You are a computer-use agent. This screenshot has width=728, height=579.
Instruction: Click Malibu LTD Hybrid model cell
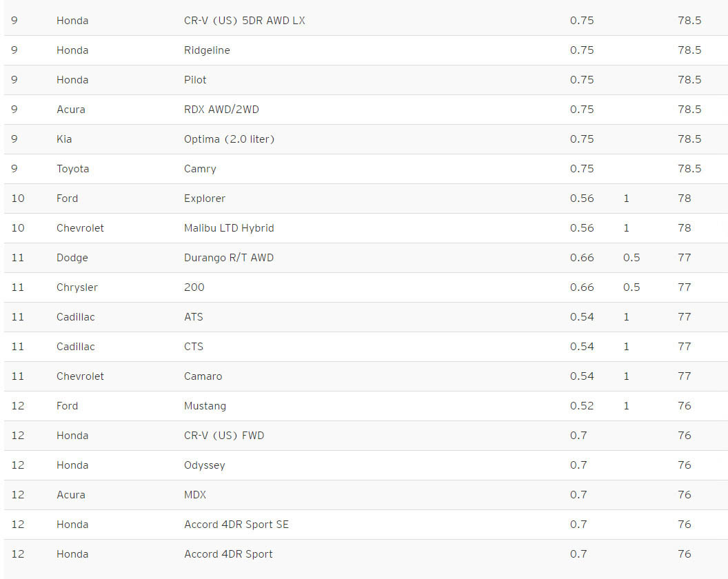[229, 228]
